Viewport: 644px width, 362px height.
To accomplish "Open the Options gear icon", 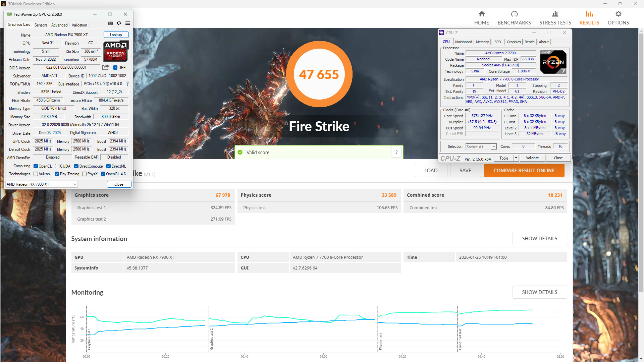I will click(618, 14).
